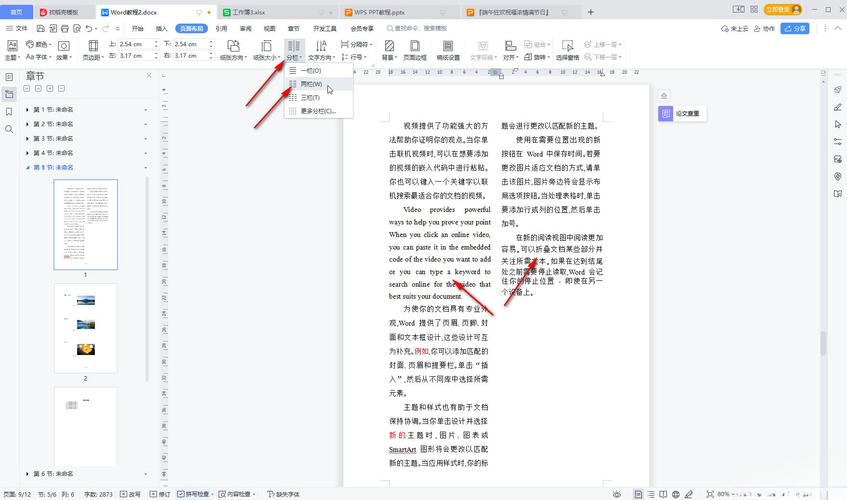Click the orange login account button
Screen dimensions: 847x500
(783, 10)
